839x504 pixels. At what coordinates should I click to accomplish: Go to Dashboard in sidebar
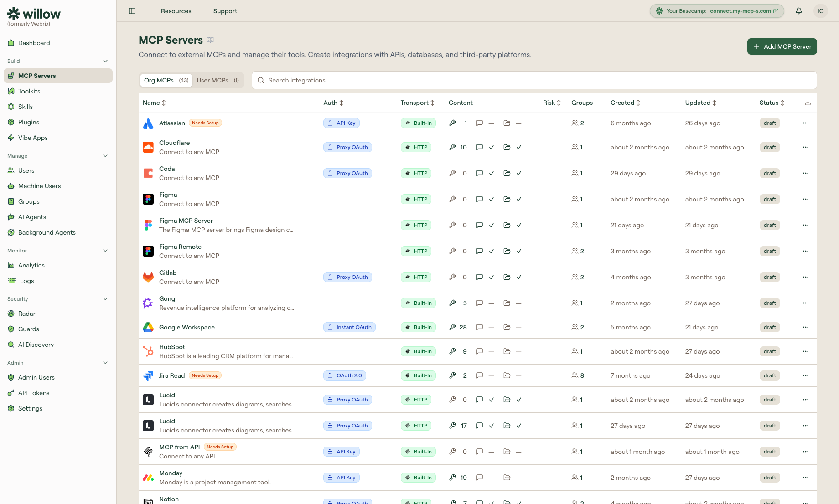click(x=58, y=43)
